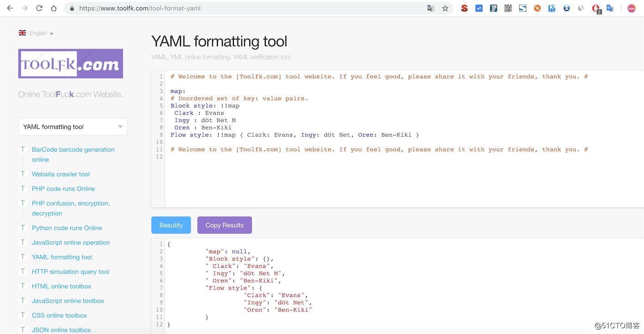Image resolution: width=644 pixels, height=334 pixels.
Task: Open the F letter extension icon
Action: [494, 8]
